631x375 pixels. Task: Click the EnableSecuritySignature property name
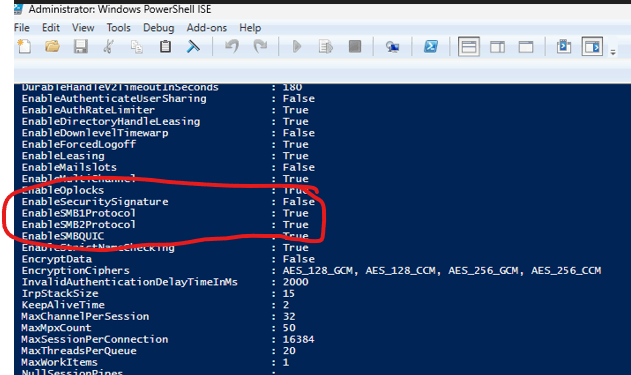(95, 202)
